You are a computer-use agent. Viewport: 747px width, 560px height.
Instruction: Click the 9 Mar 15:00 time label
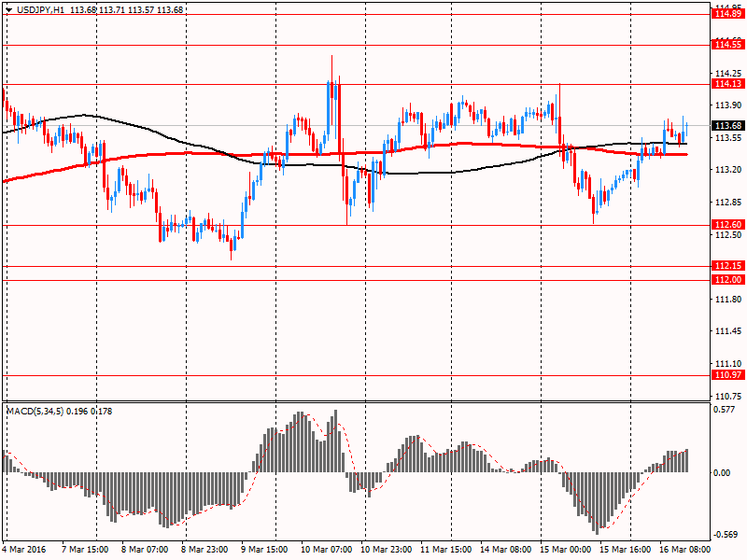click(265, 551)
